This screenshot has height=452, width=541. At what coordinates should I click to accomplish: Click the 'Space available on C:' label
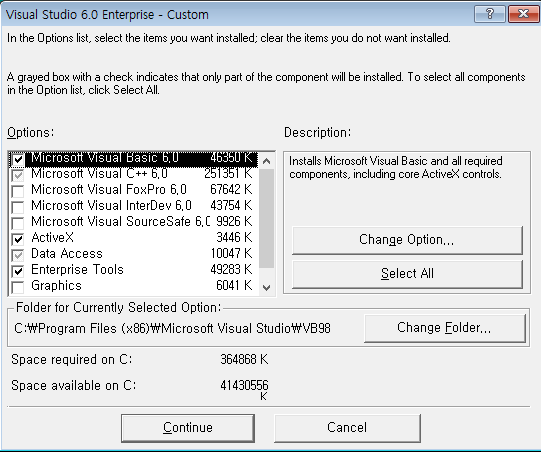pos(73,385)
